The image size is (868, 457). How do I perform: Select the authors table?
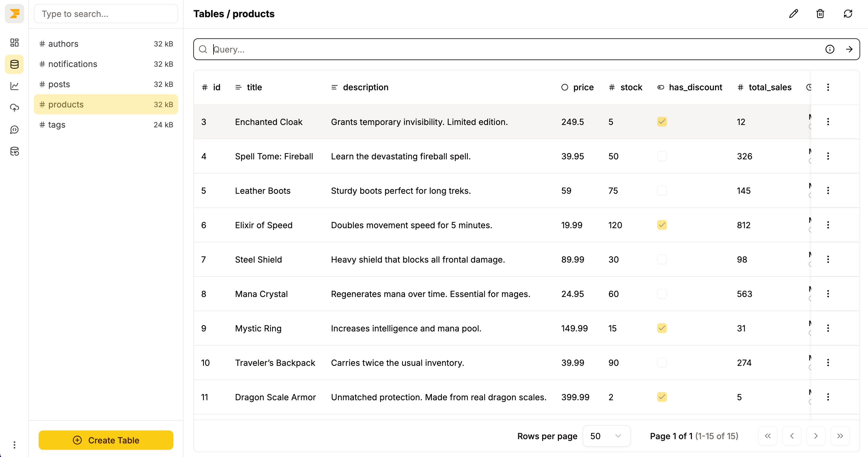(x=106, y=44)
